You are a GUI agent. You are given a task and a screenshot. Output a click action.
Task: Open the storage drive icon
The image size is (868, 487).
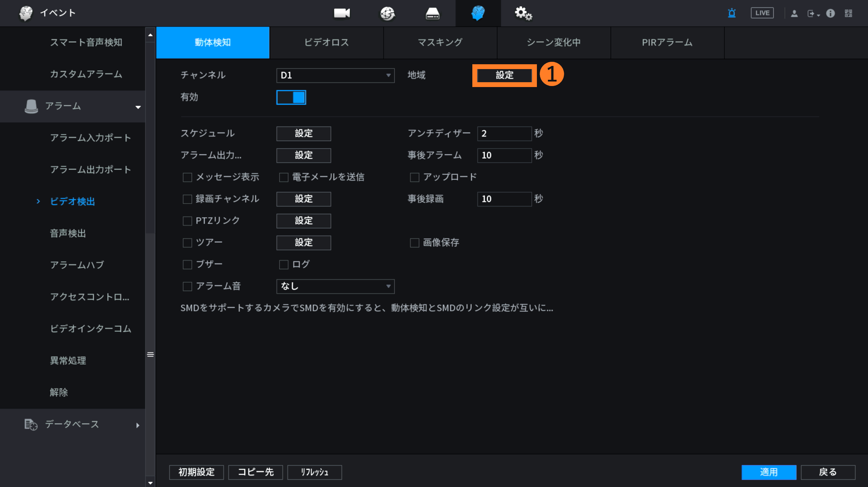click(432, 13)
